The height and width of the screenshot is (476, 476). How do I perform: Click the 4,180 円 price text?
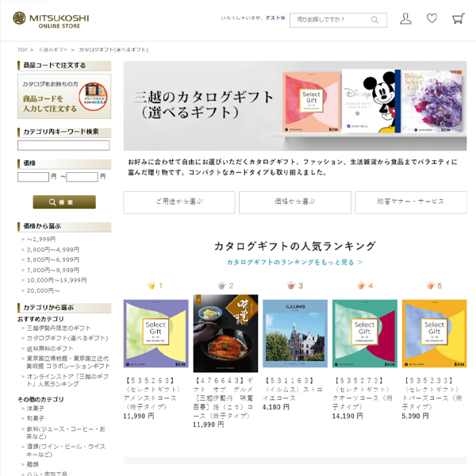tap(275, 407)
